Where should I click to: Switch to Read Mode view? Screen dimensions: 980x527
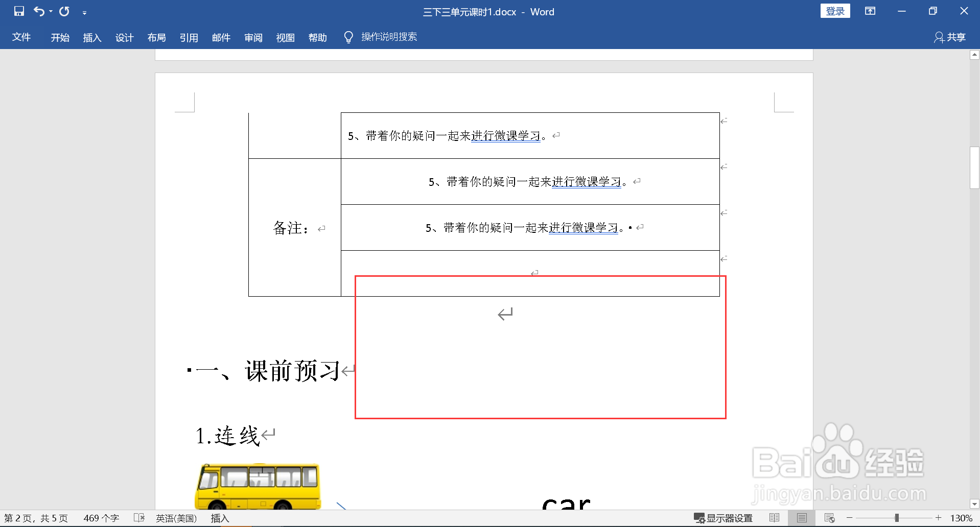(x=775, y=518)
